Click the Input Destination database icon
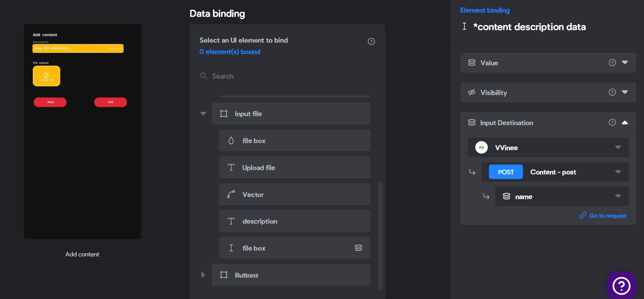 pyautogui.click(x=472, y=122)
